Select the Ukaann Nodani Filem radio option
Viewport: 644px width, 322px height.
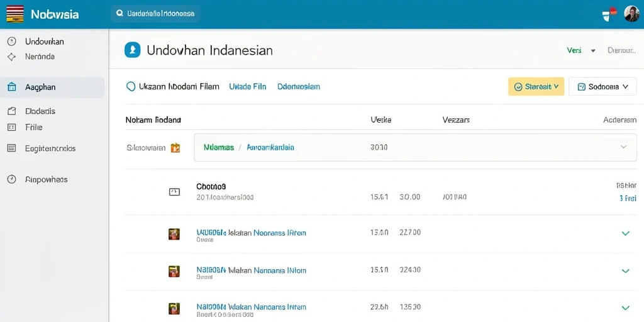pyautogui.click(x=131, y=87)
